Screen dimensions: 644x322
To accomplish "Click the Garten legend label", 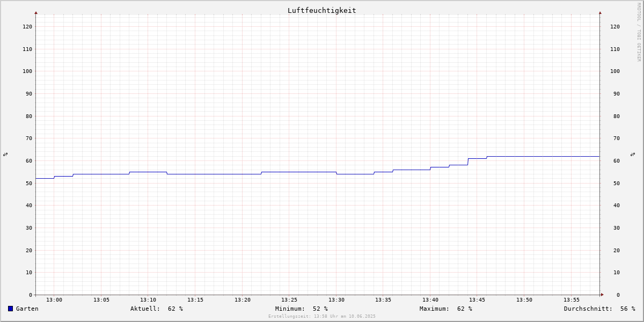I will 27,309.
